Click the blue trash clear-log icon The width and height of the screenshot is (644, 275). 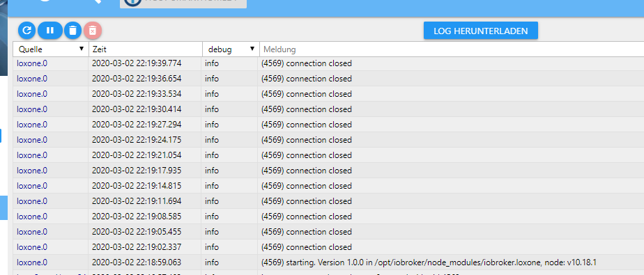[x=72, y=31]
